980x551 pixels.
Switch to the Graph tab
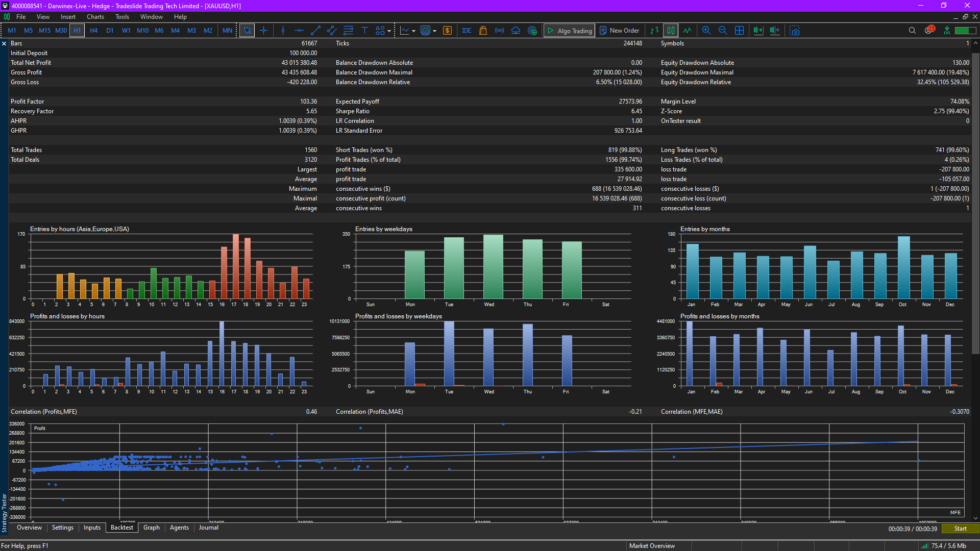click(151, 528)
